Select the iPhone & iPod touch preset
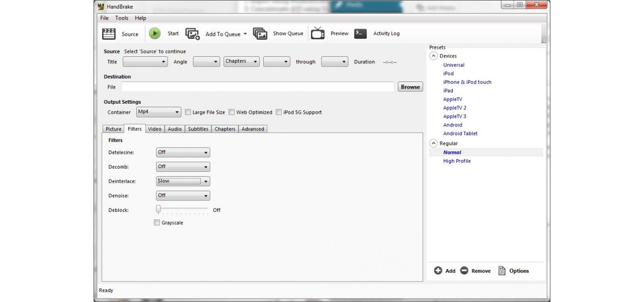Viewport: 644px width, 302px height. tap(467, 82)
